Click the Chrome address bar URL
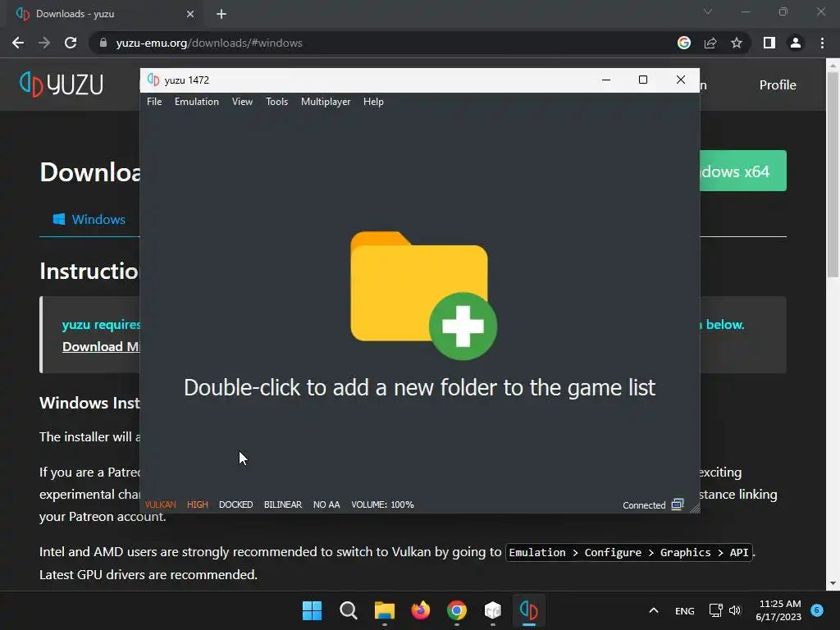 tap(209, 43)
